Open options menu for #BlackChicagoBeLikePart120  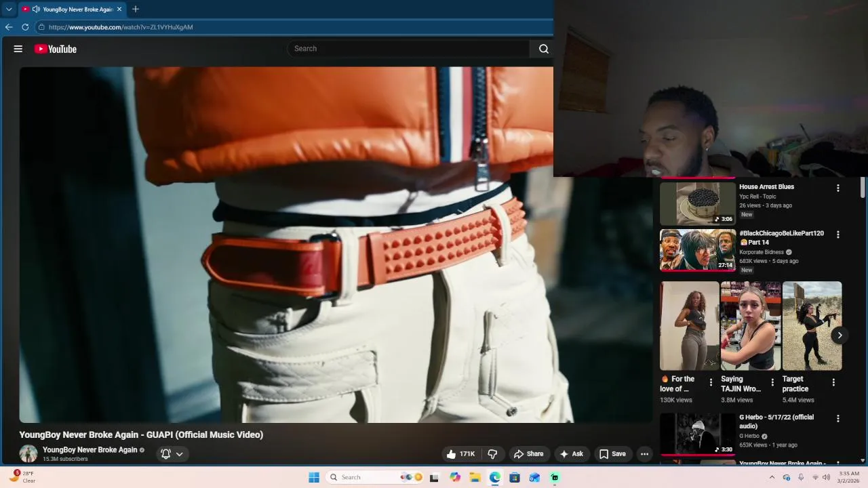coord(838,235)
